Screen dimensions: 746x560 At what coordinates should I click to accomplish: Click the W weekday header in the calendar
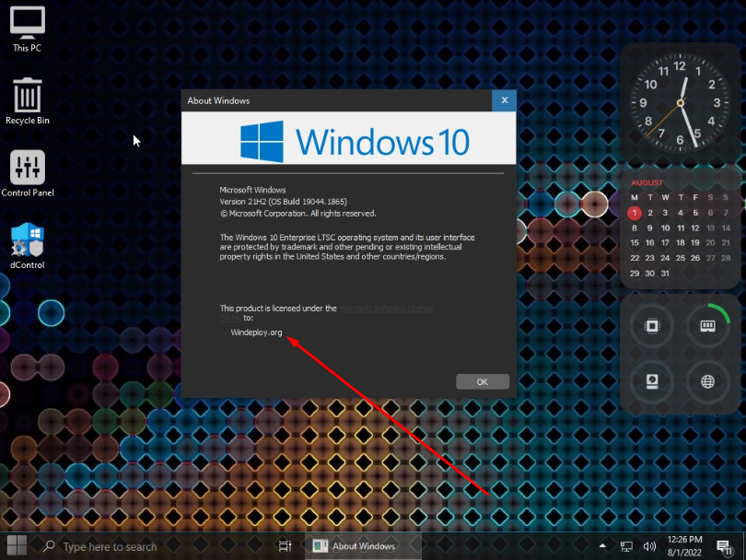click(665, 197)
